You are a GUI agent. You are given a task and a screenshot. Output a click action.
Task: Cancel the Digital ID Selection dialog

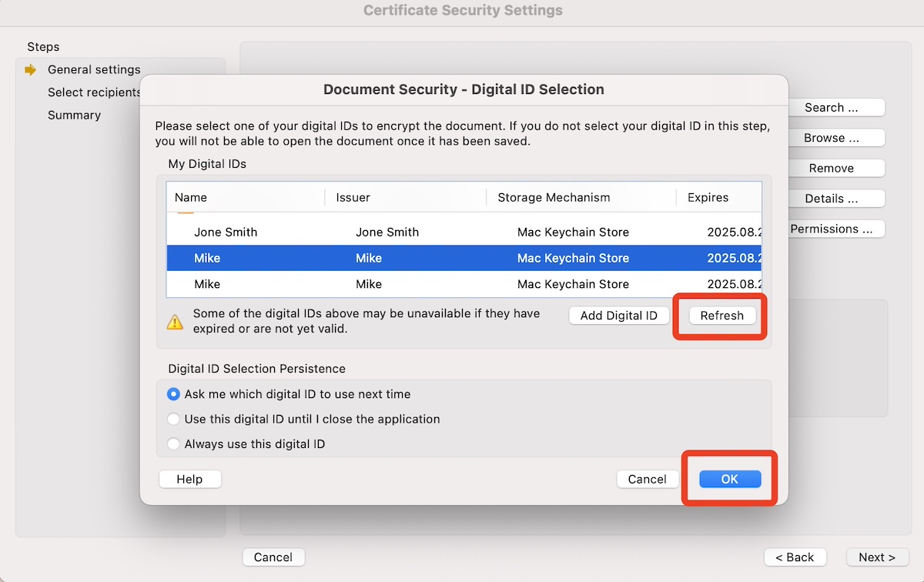[648, 478]
